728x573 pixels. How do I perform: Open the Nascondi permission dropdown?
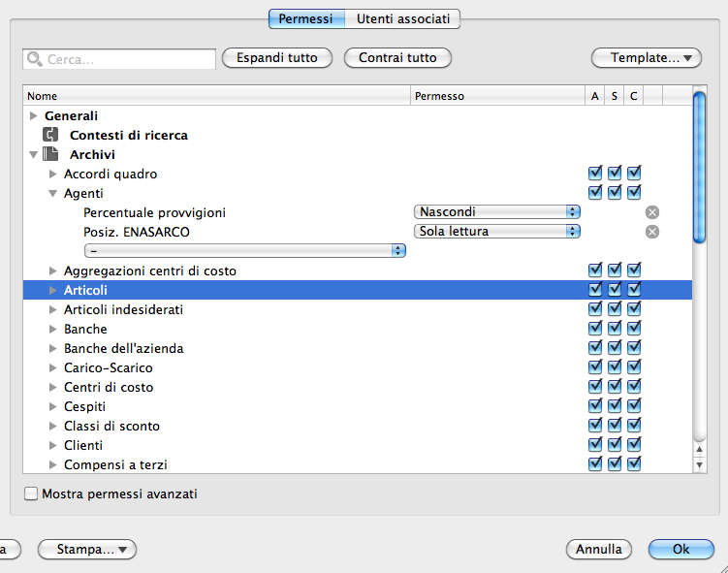[x=496, y=212]
